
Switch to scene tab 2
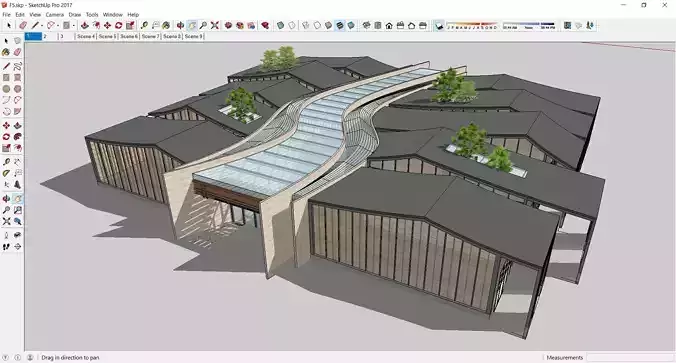(x=50, y=37)
